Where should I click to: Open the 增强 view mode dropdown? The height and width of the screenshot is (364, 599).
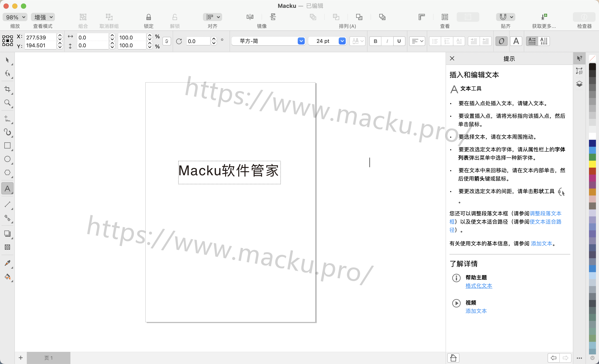(x=43, y=17)
